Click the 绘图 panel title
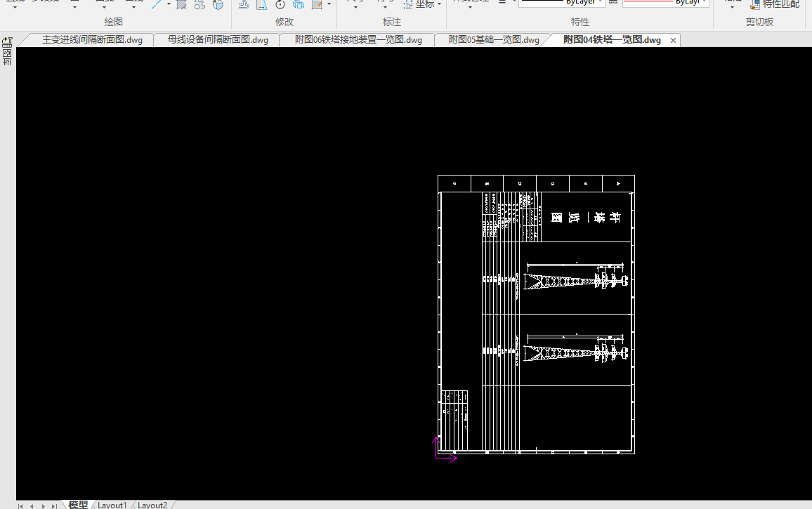 [x=113, y=22]
